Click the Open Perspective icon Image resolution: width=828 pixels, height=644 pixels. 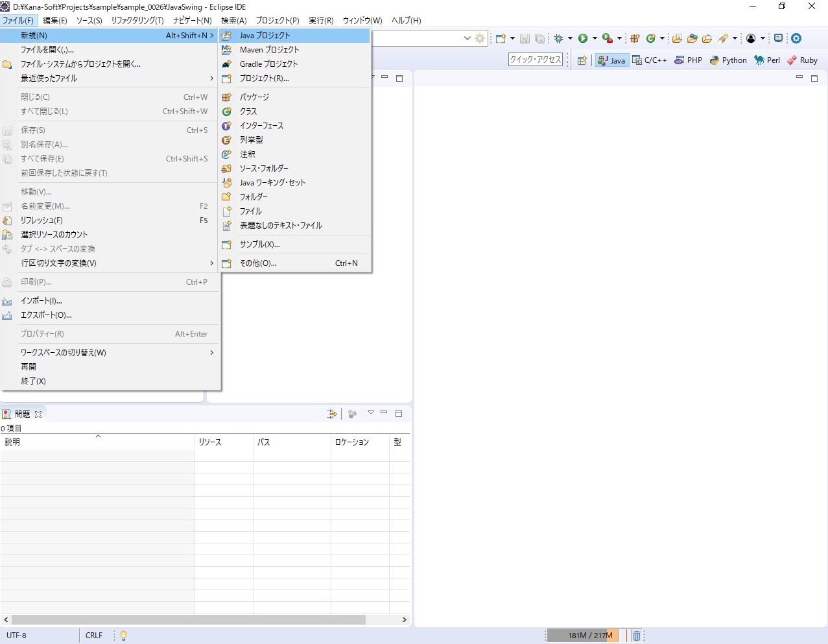[x=582, y=60]
